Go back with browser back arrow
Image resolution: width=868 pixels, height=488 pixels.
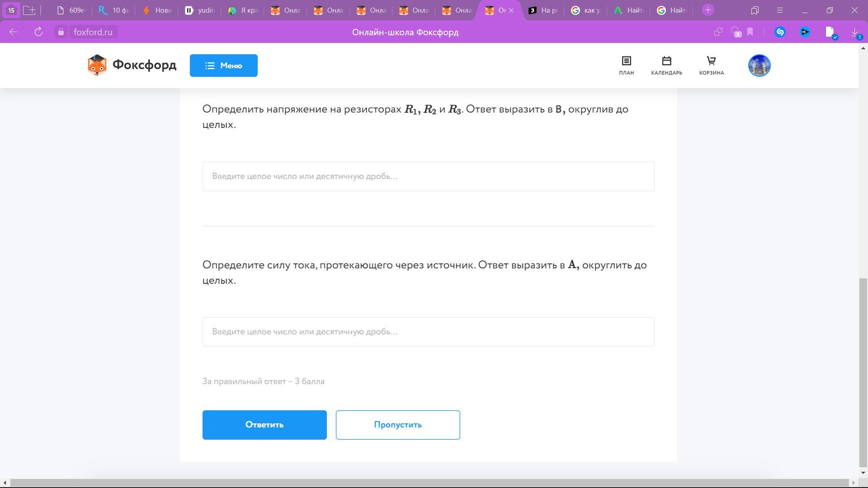coord(13,32)
